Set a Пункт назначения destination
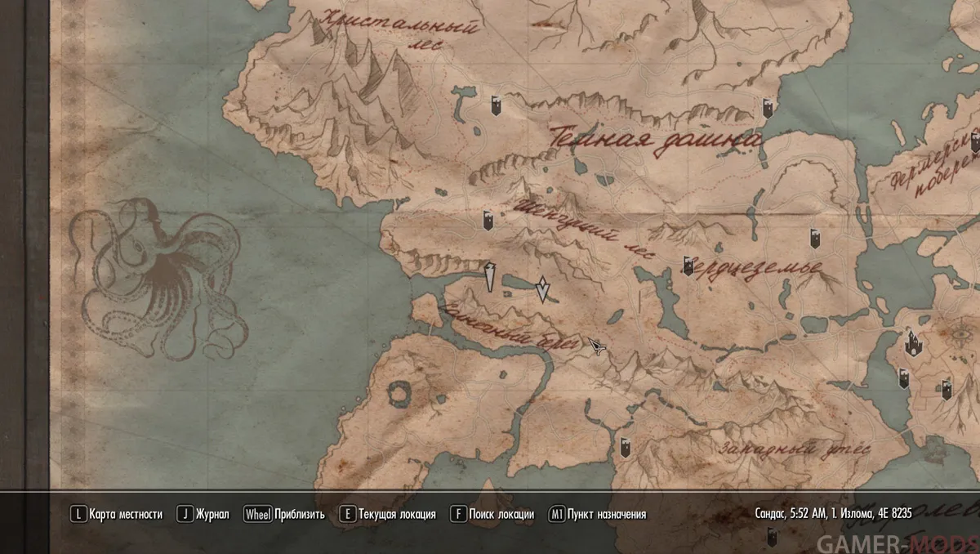Image resolution: width=980 pixels, height=554 pixels. pos(598,515)
